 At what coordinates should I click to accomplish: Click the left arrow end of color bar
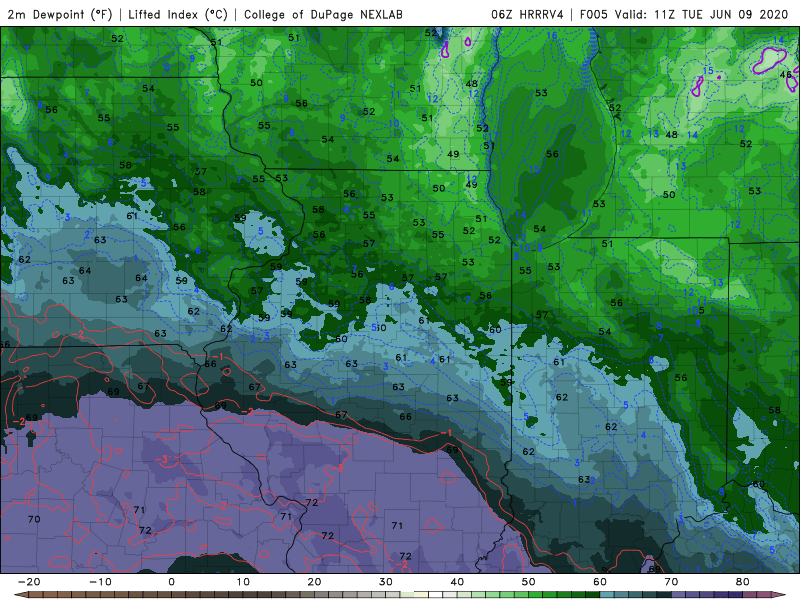[20, 595]
